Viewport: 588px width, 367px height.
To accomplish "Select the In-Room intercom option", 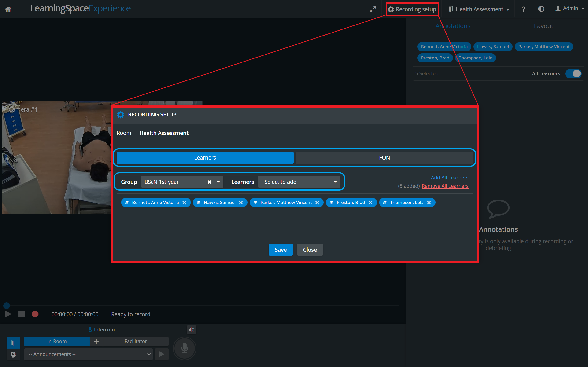I will [x=57, y=341].
